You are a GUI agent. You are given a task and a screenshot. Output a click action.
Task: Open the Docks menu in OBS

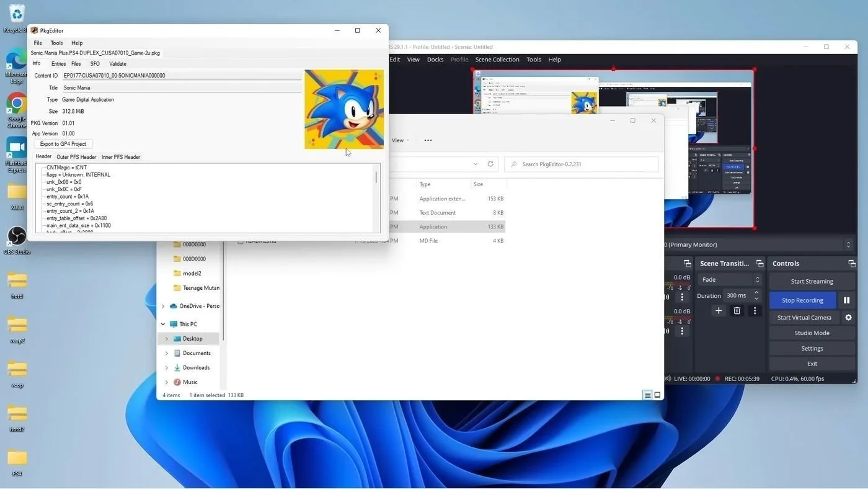(435, 60)
